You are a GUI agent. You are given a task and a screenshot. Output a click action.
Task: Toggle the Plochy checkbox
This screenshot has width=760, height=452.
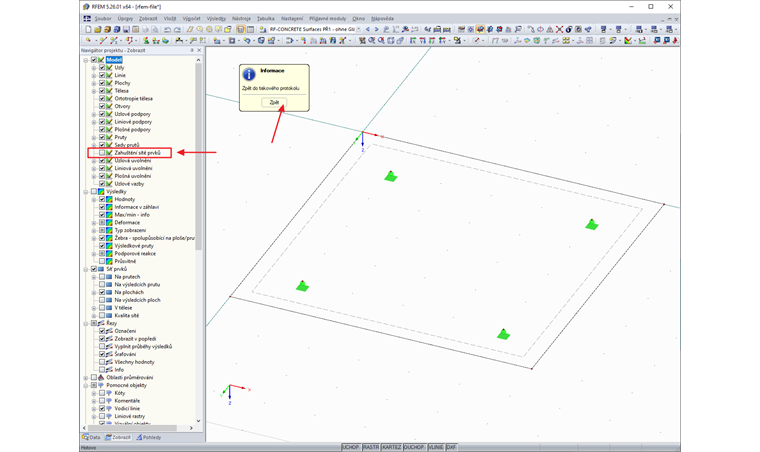pyautogui.click(x=102, y=83)
